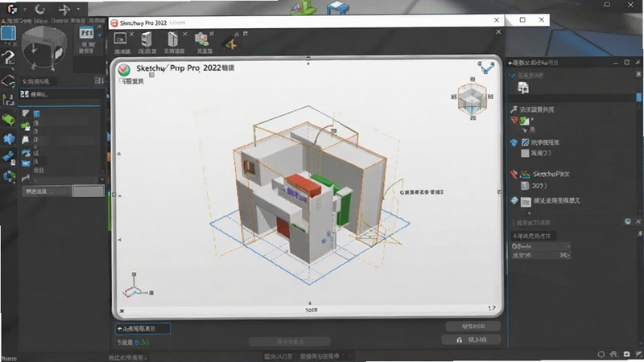Expand the small arrow under the green icon
The height and width of the screenshot is (362, 644).
click(525, 130)
